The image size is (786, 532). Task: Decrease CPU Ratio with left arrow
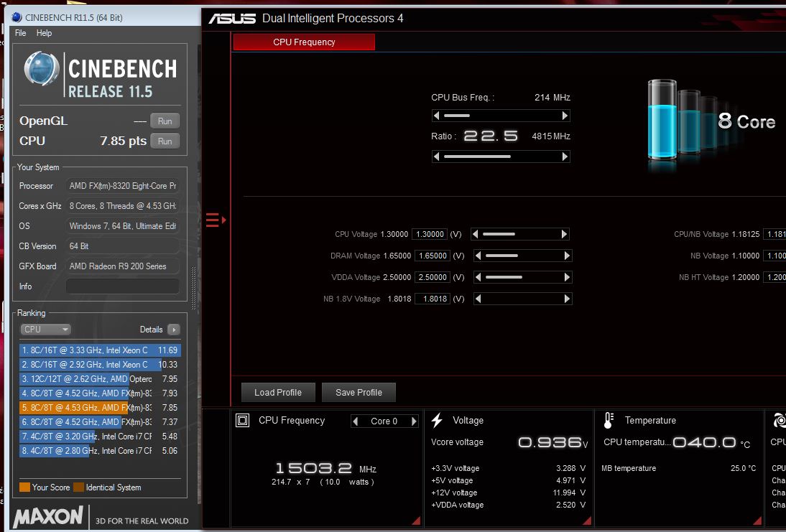436,157
